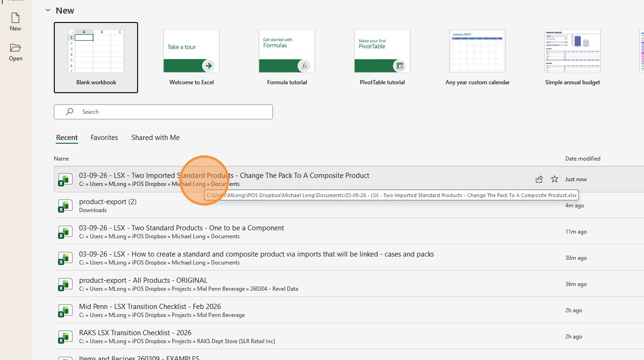644x360 pixels.
Task: Click the Excel file icon next to product-export (2)
Action: (65, 206)
